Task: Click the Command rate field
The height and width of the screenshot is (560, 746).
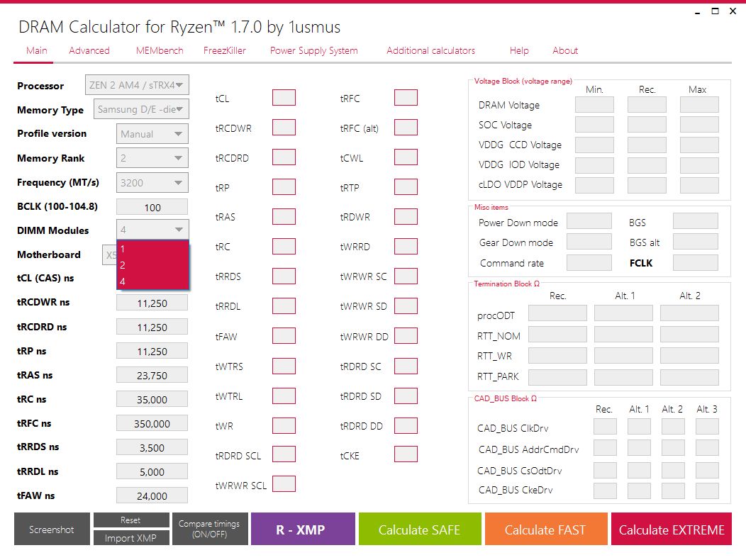Action: 589,262
